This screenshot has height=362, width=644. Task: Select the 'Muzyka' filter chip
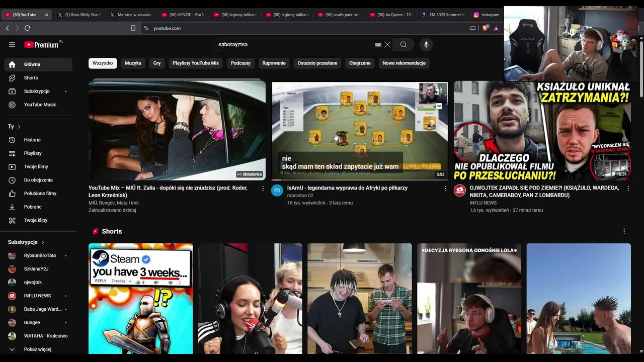pos(133,63)
